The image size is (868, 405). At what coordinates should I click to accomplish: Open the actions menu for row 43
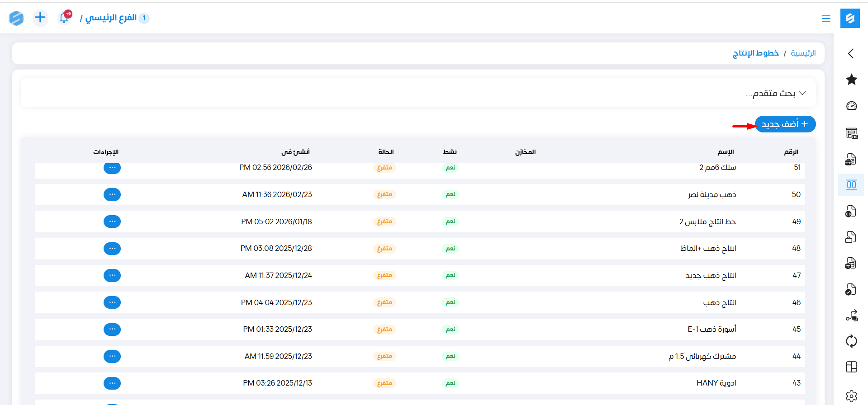tap(112, 383)
